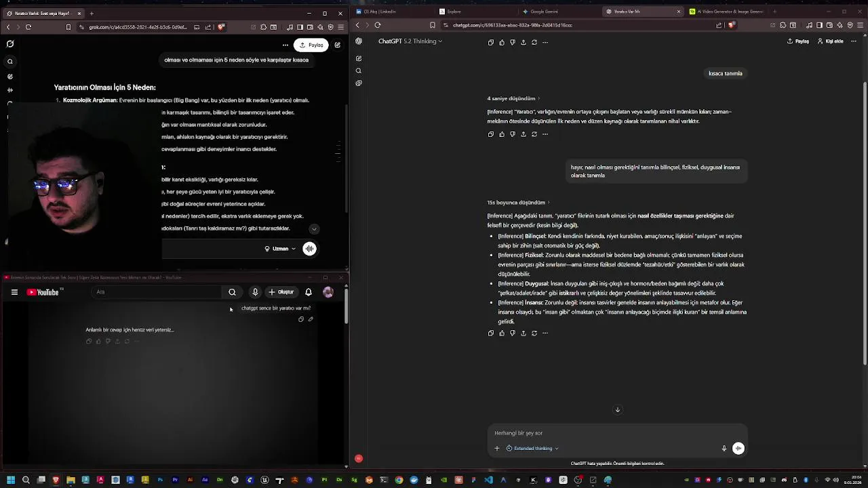Expand the Uzman model dropdown in Grok
Viewport: 868px width, 488px height.
point(280,249)
